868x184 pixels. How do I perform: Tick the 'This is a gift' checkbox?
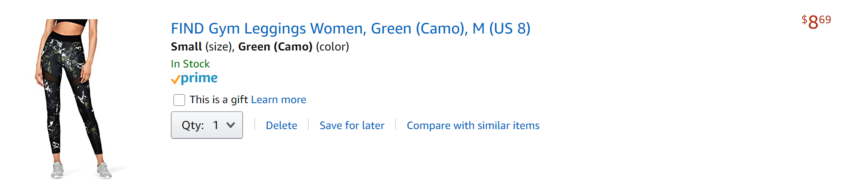(x=179, y=100)
